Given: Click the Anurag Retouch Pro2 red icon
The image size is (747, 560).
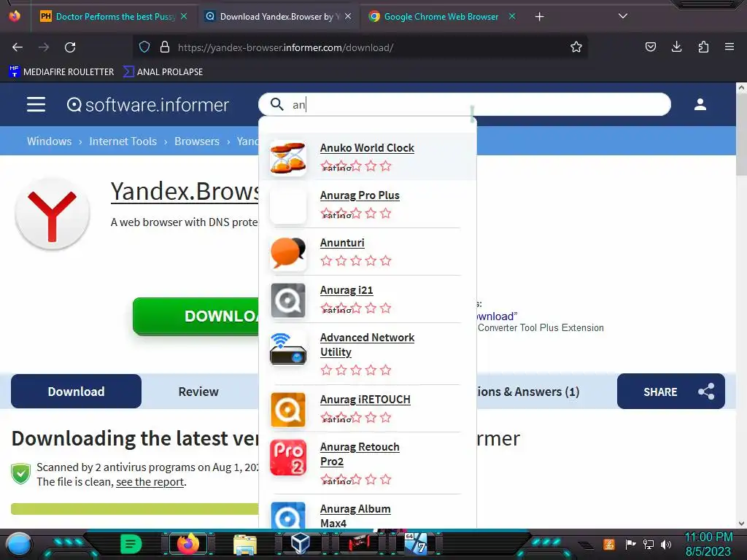Looking at the screenshot, I should (287, 458).
